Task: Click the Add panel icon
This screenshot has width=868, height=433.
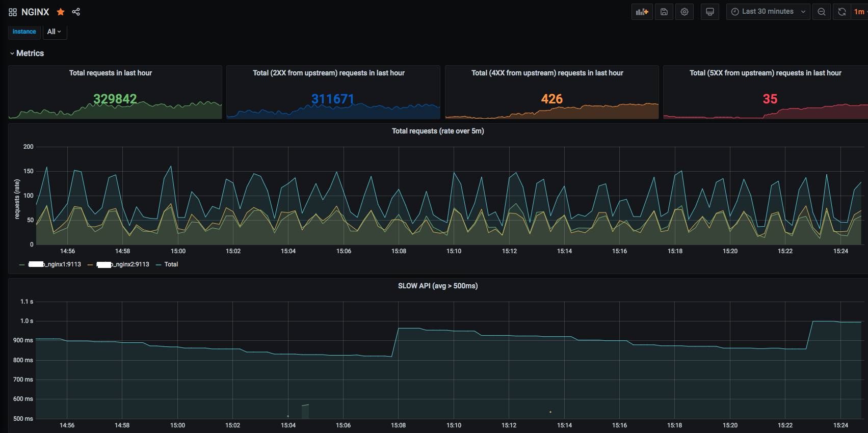Action: [x=642, y=12]
